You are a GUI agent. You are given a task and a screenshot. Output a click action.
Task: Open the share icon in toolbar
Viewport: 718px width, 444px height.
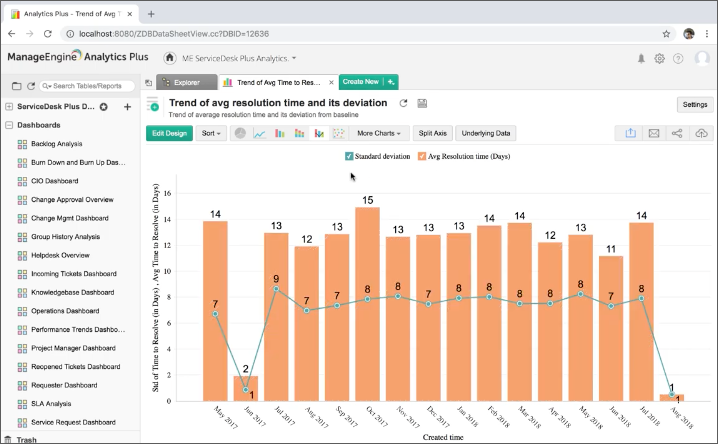click(677, 133)
